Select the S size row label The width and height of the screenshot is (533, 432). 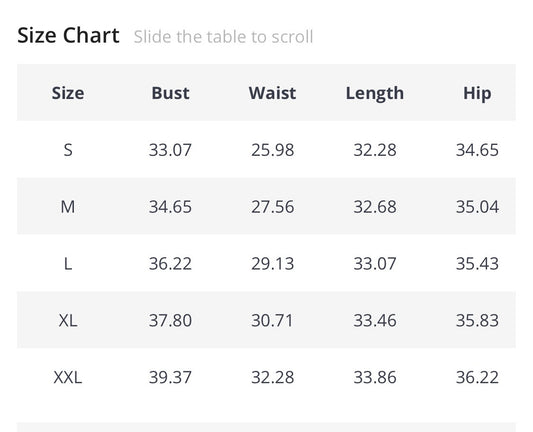tap(68, 150)
